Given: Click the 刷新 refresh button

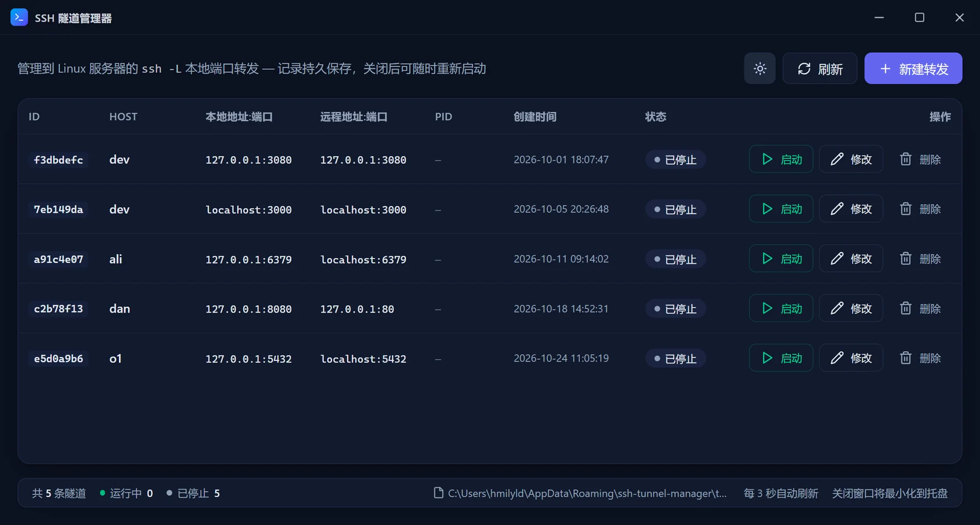Looking at the screenshot, I should [820, 69].
